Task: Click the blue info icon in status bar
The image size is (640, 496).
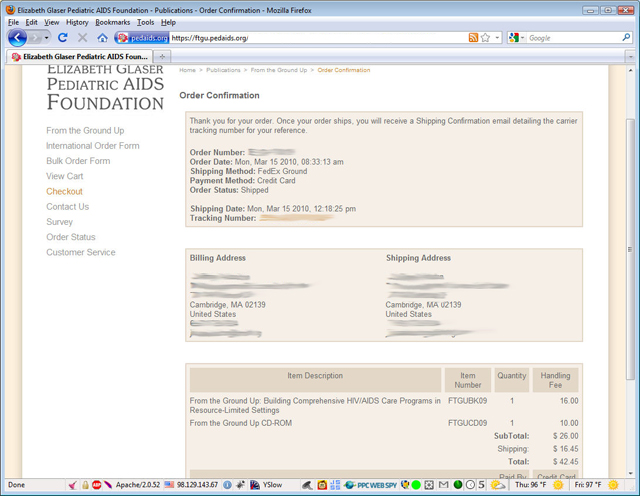Action: 227,485
